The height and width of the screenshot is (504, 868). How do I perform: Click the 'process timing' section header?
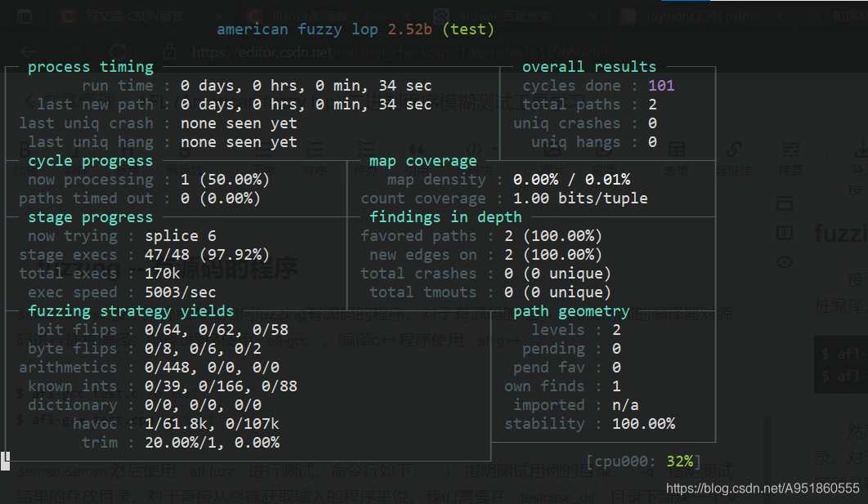(x=91, y=67)
